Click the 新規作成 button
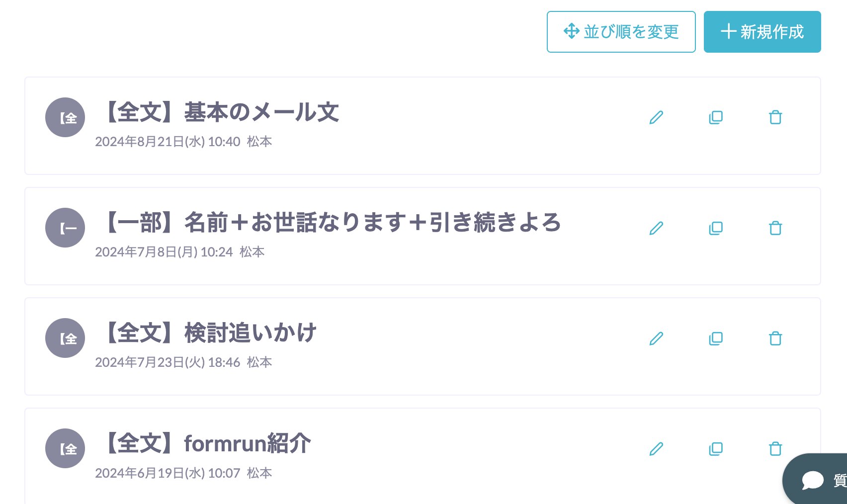The height and width of the screenshot is (504, 847). point(762,32)
